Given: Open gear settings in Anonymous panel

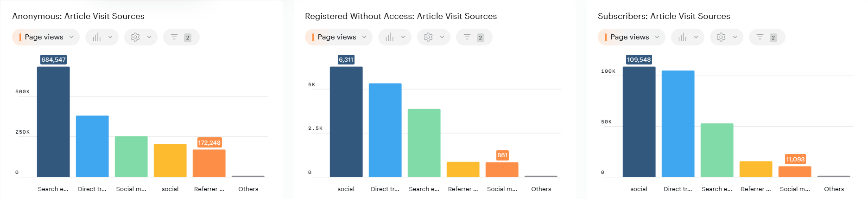Looking at the screenshot, I should [x=135, y=37].
